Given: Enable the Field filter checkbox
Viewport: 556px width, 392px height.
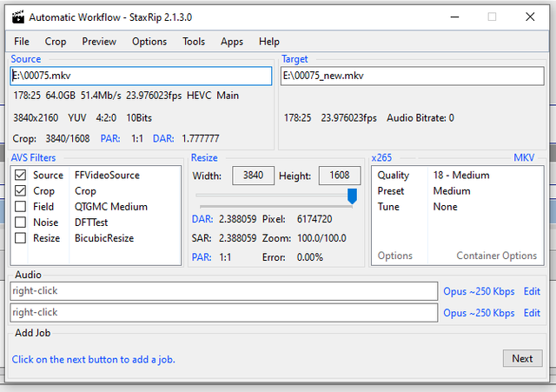Looking at the screenshot, I should [21, 207].
